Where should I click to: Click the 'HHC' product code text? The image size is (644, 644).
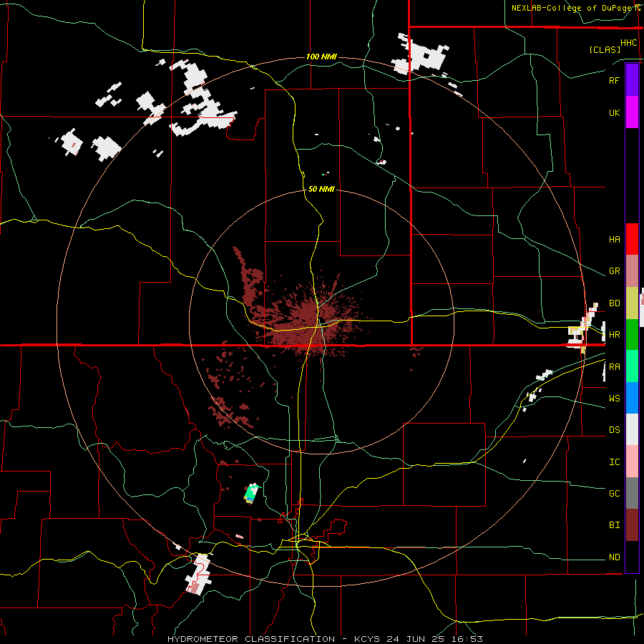(628, 43)
